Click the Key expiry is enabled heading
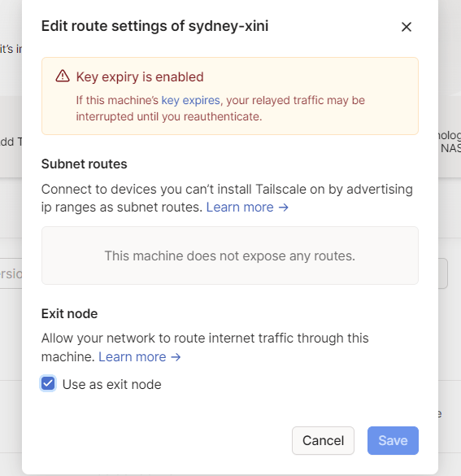Image resolution: width=461 pixels, height=476 pixels. pyautogui.click(x=140, y=76)
